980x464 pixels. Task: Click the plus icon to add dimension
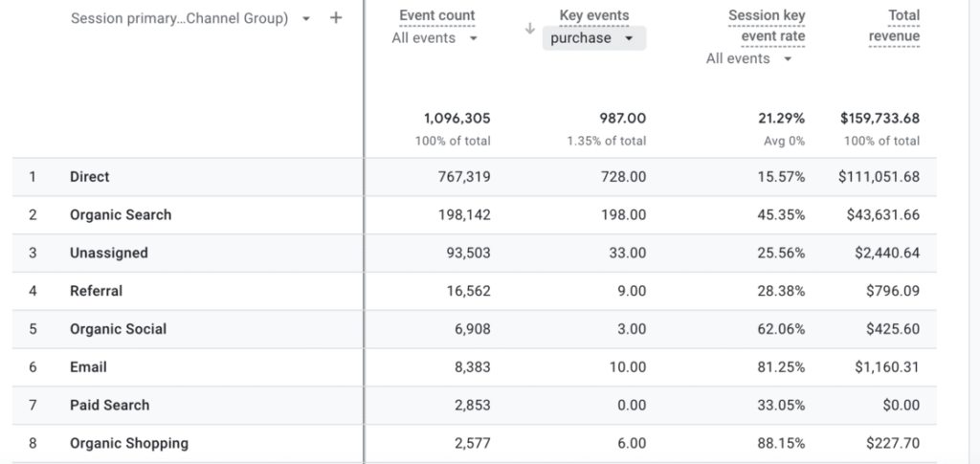click(336, 18)
